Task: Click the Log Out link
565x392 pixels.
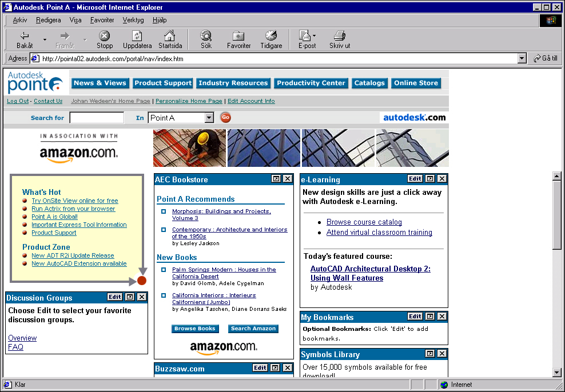Action: (x=18, y=101)
